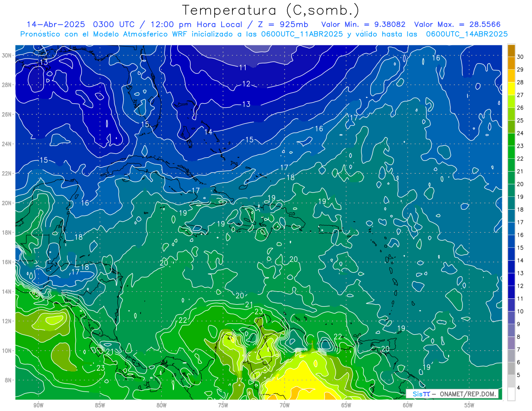
Task: Select the "14-Abr-2025" date text
Action: click(x=55, y=24)
